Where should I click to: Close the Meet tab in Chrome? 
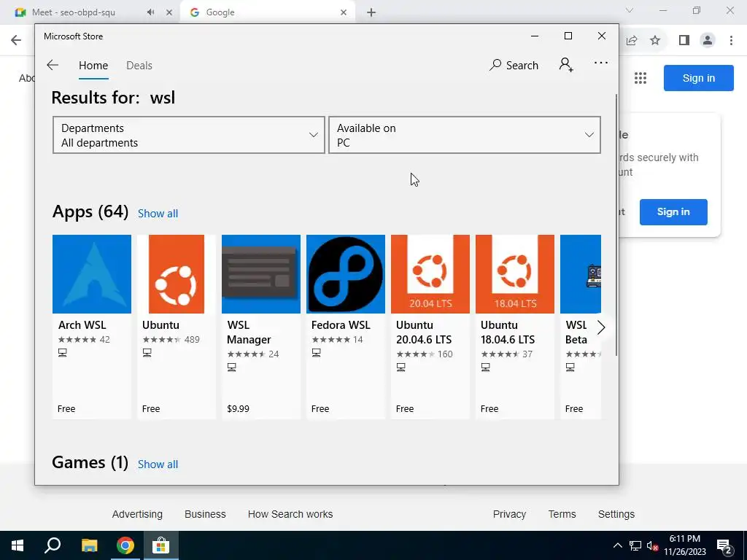(x=169, y=12)
